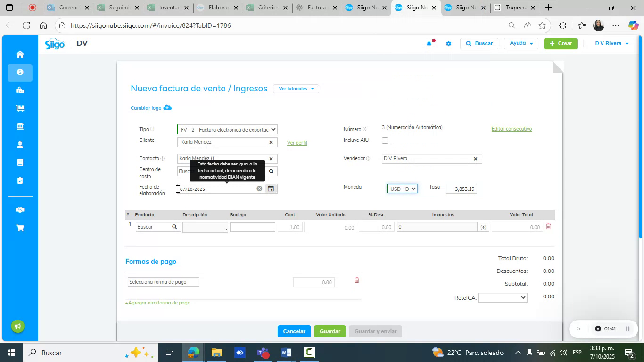Click the Cambiar logo upload cloud icon
The width and height of the screenshot is (644, 362).
(x=167, y=108)
